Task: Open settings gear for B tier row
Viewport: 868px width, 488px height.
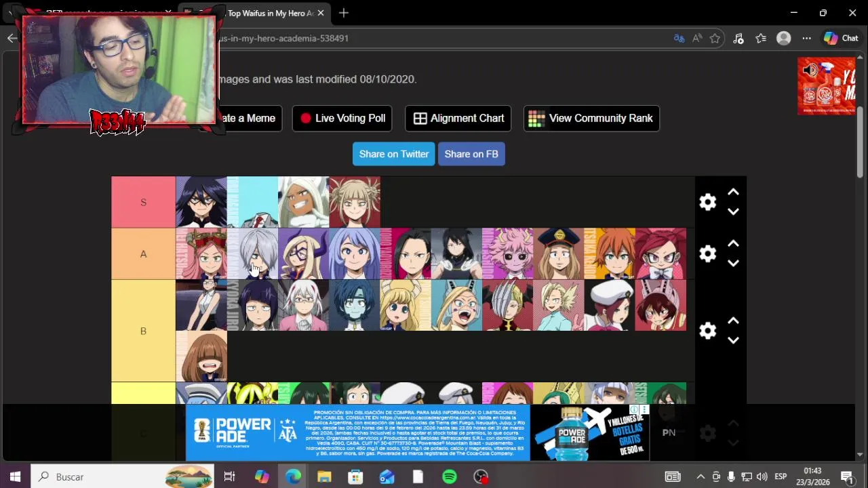Action: click(707, 331)
